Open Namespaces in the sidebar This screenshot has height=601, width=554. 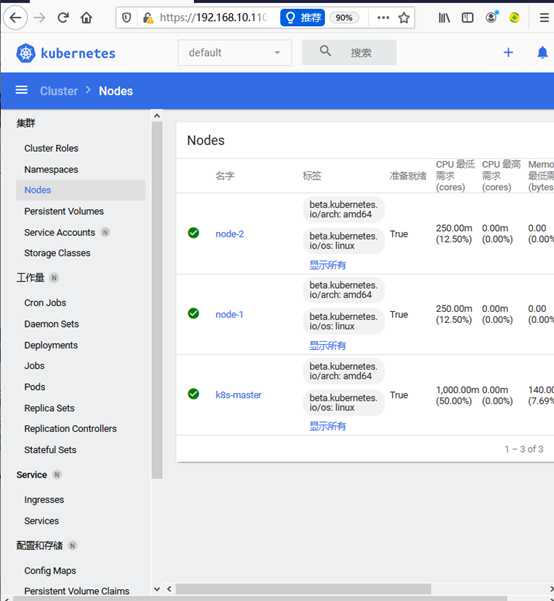pos(51,169)
